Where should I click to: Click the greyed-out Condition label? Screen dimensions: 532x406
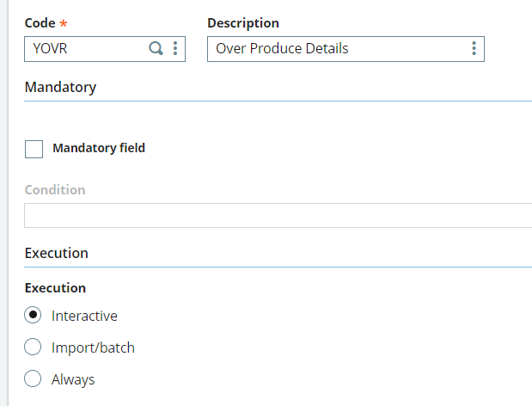(55, 189)
